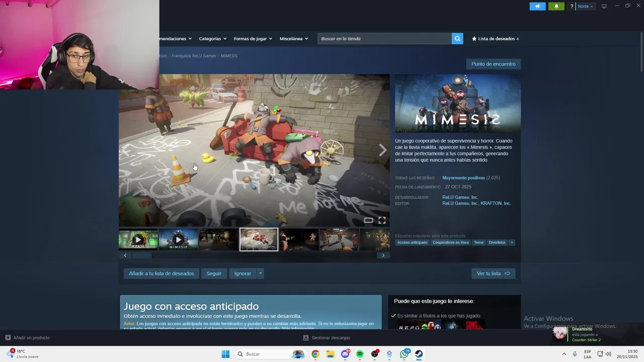This screenshot has width=644, height=362.
Task: Switch the media viewer to theater mode
Action: [368, 220]
